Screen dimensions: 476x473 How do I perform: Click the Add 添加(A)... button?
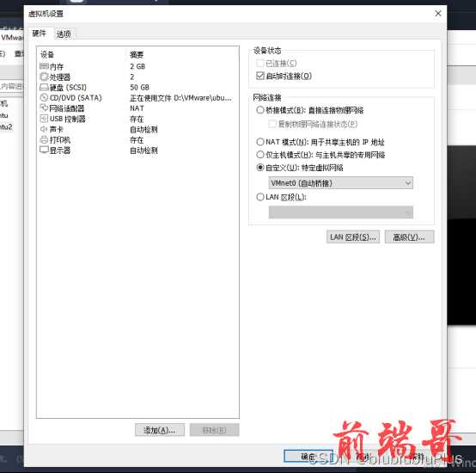160,430
